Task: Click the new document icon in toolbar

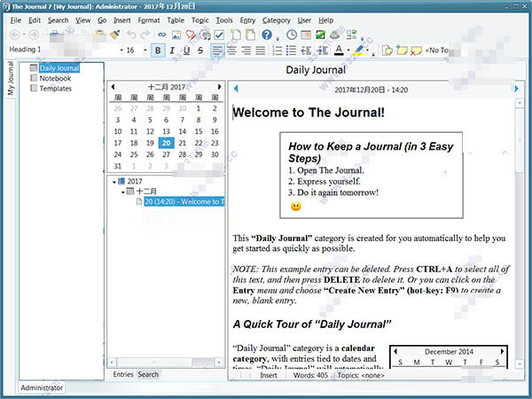Action: click(x=236, y=35)
